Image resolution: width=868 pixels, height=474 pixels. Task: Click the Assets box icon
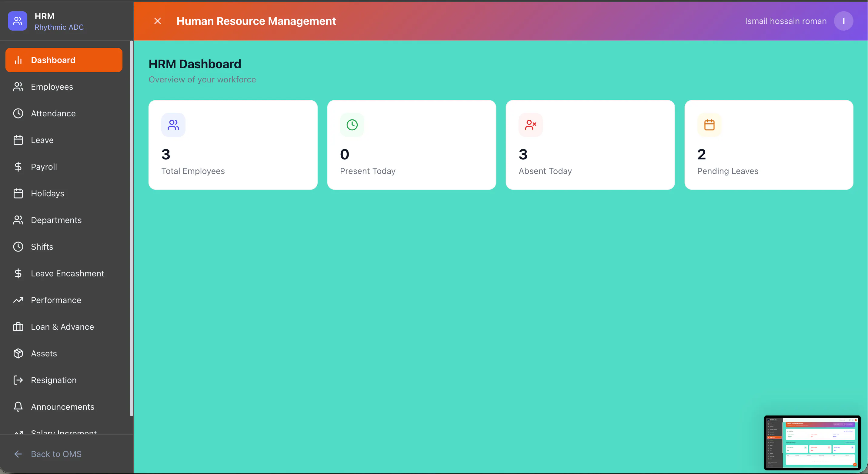18,353
